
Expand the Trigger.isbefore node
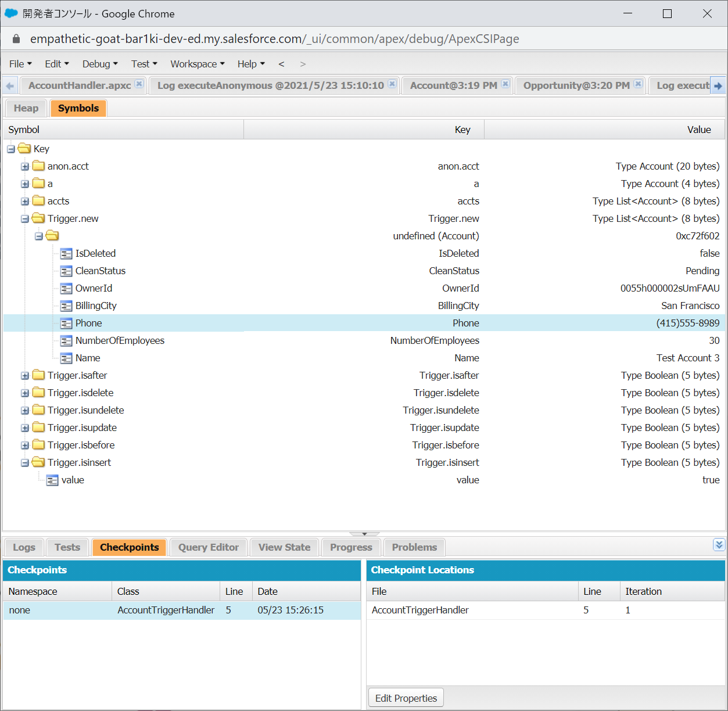[25, 446]
